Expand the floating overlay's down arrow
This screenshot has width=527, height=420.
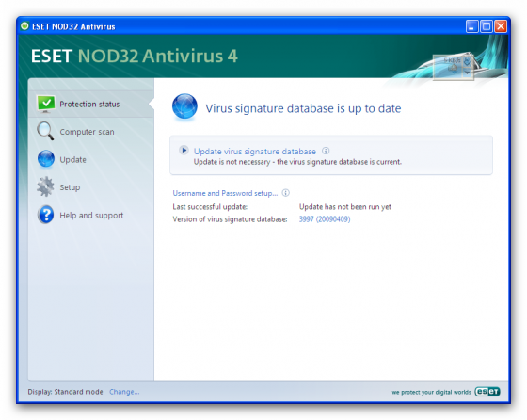pos(467,72)
